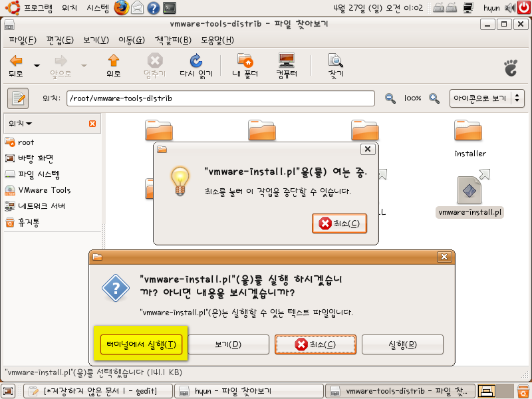Screen dimensions: 532x399
Task: Switch to gedit unsaved document window
Action: [x=98, y=391]
